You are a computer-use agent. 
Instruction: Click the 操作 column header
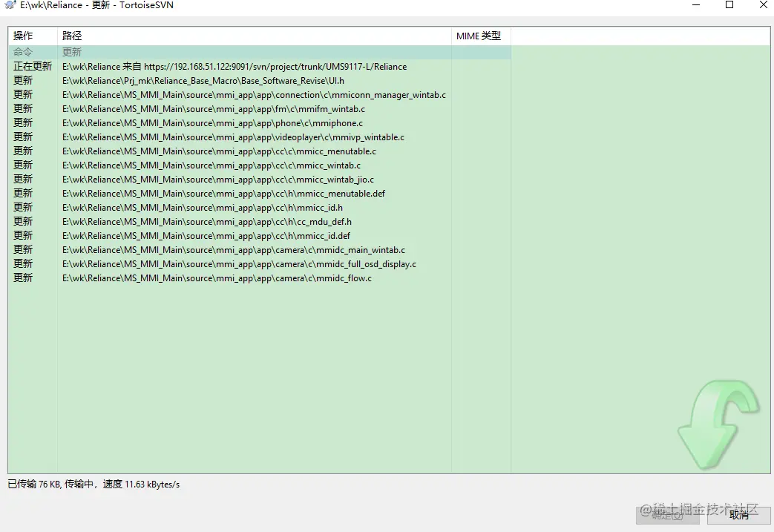coord(33,36)
